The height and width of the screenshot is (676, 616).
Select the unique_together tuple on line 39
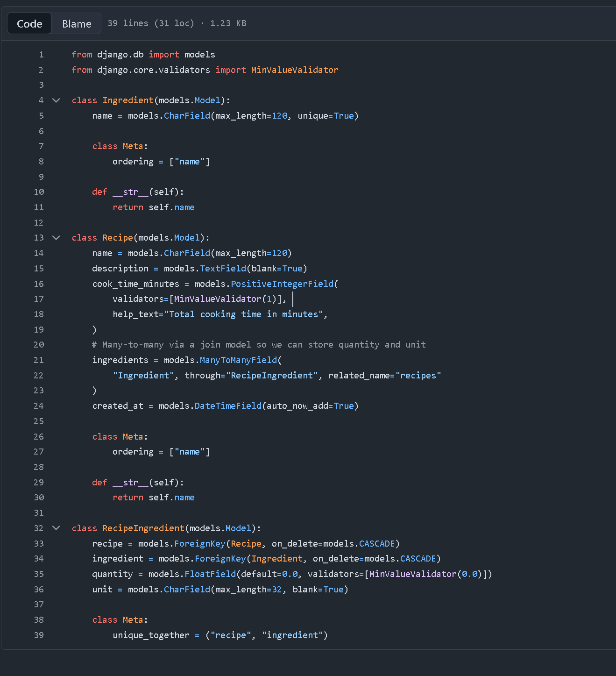(x=266, y=635)
